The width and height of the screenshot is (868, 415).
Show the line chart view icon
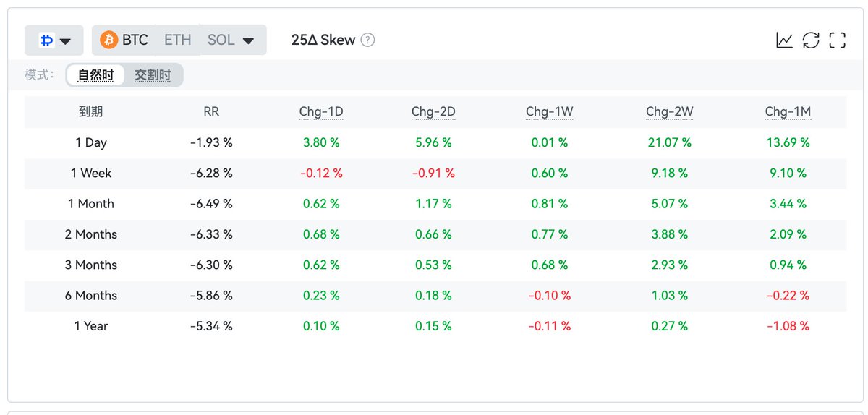(784, 40)
